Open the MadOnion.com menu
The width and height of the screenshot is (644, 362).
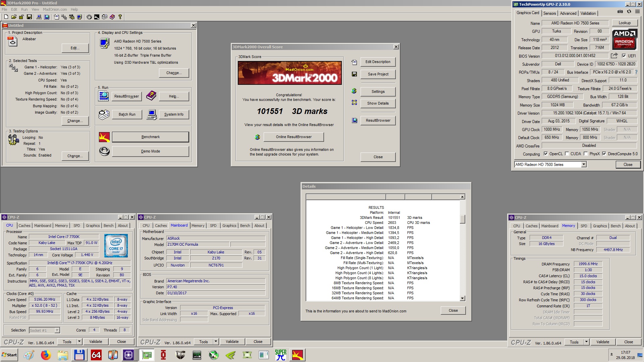(x=55, y=9)
